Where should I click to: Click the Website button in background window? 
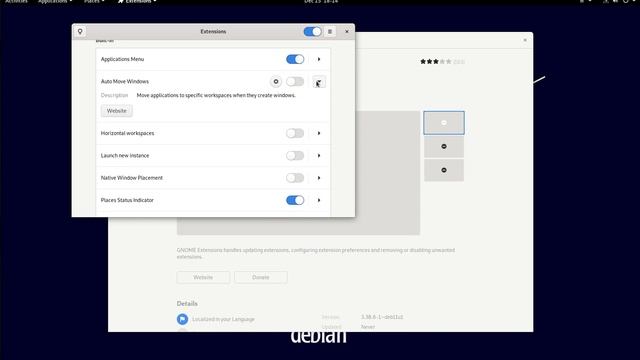(x=203, y=277)
